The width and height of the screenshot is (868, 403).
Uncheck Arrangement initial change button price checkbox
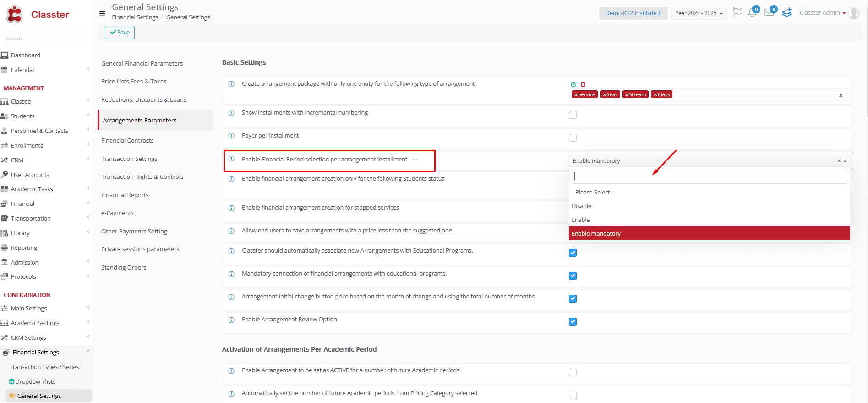pos(573,299)
